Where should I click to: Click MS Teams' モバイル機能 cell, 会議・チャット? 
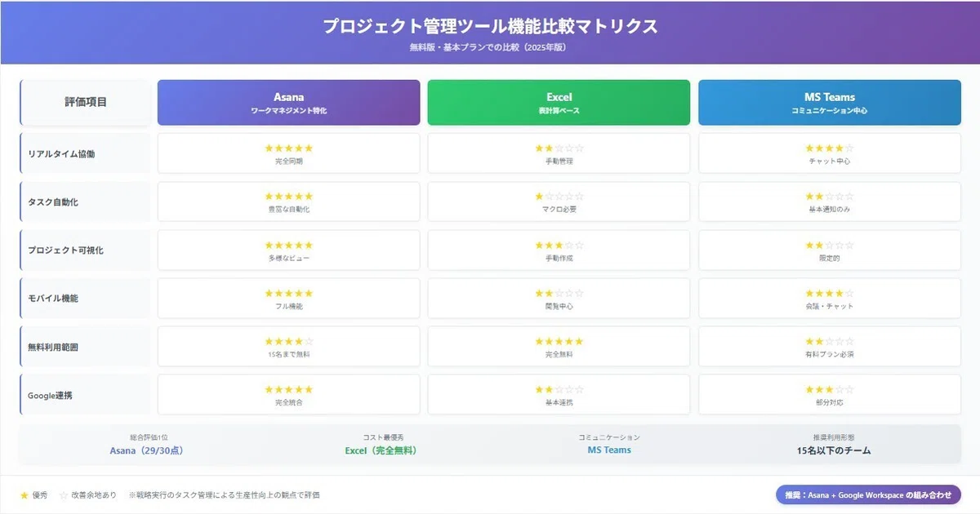[830, 299]
